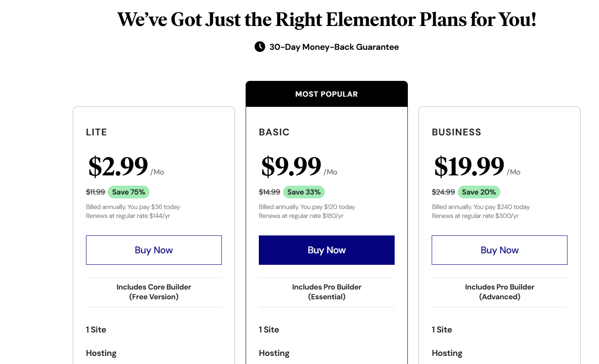Click the crossed-out $14.99 price
599x364 pixels.
[x=269, y=192]
